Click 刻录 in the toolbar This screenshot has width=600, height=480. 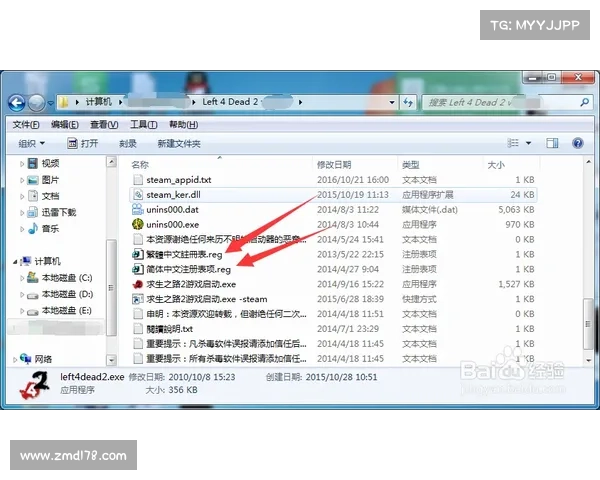click(128, 144)
